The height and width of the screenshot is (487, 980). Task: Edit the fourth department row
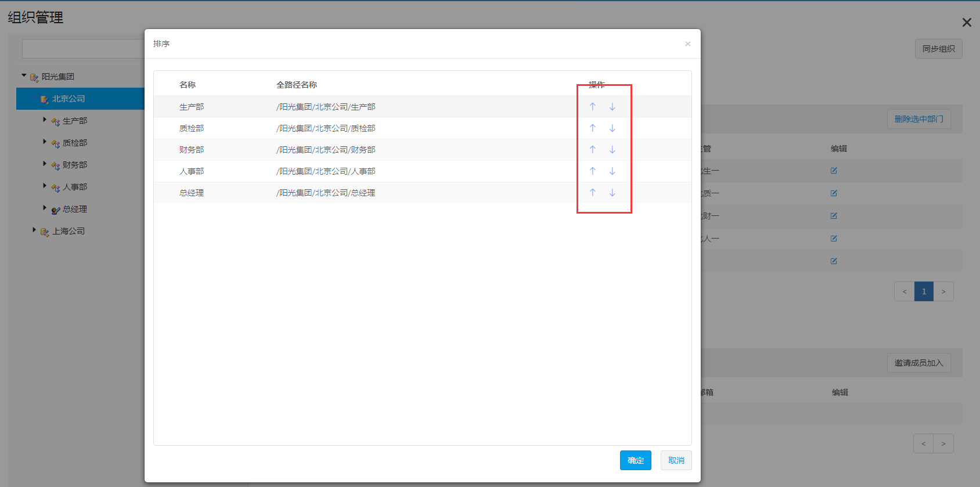[x=834, y=239]
